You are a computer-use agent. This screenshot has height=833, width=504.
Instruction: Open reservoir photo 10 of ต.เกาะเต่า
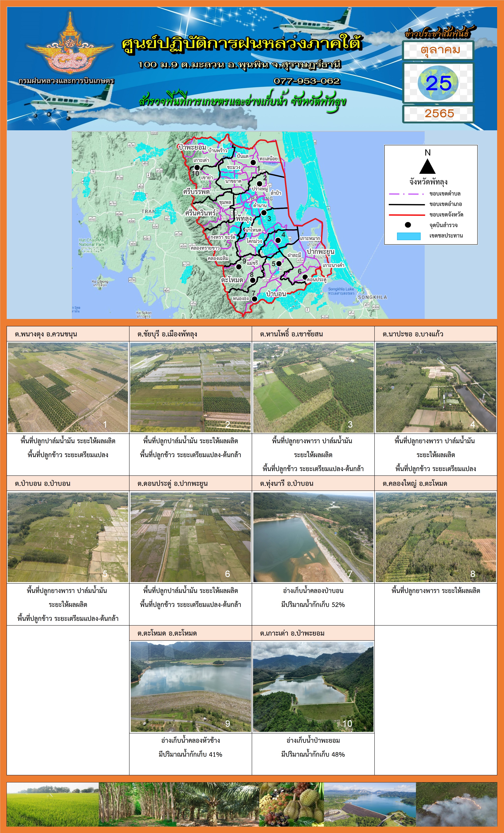click(313, 687)
